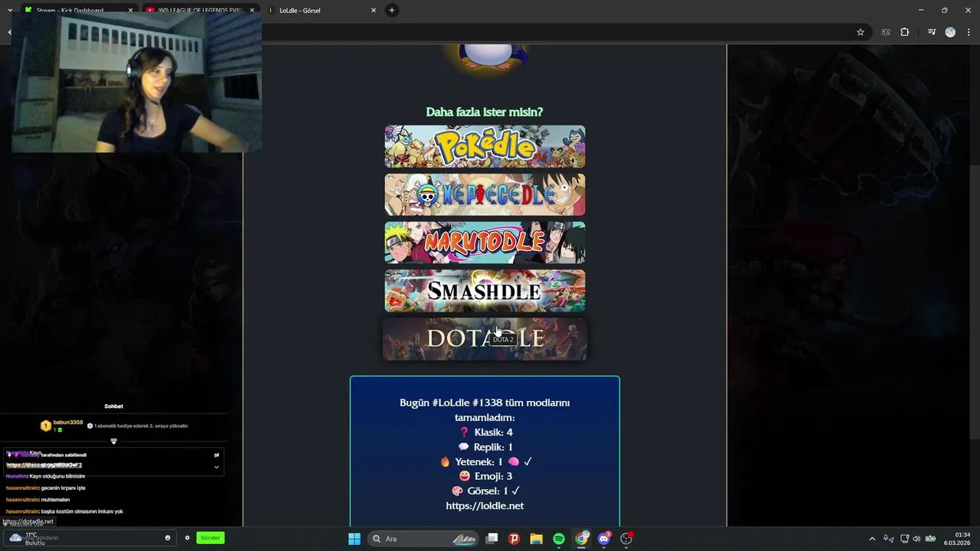Open the browser extensions puzzle icon

[x=905, y=32]
